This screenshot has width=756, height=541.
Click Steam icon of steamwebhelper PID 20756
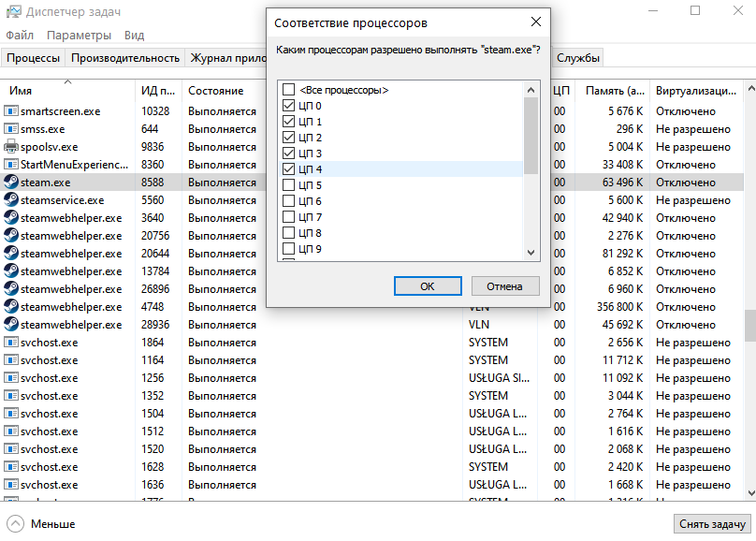(11, 236)
